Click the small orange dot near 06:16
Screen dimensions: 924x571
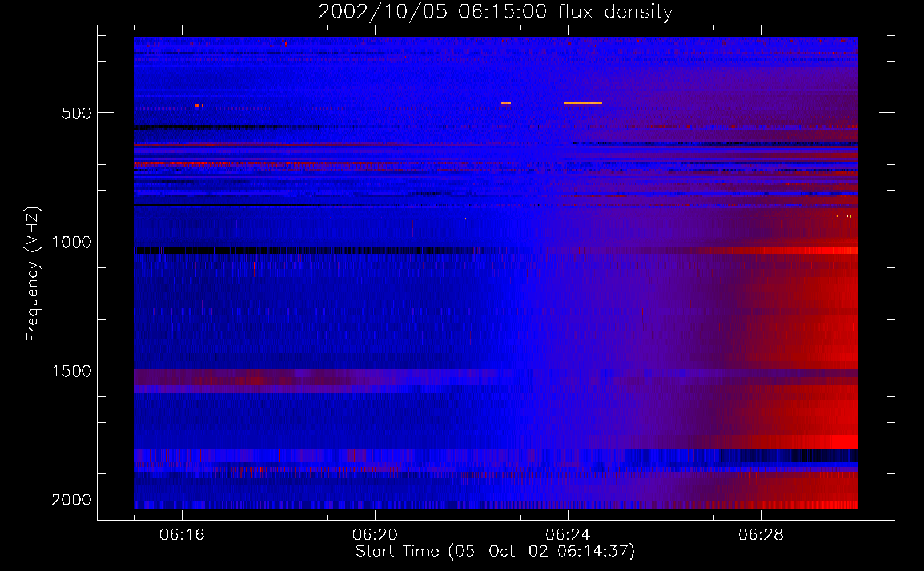click(198, 106)
